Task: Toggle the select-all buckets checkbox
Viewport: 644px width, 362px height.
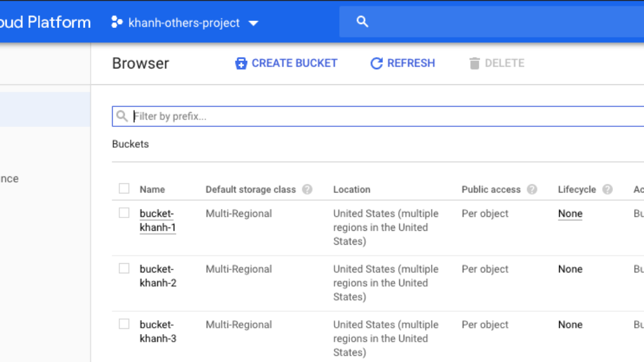Action: (124, 189)
